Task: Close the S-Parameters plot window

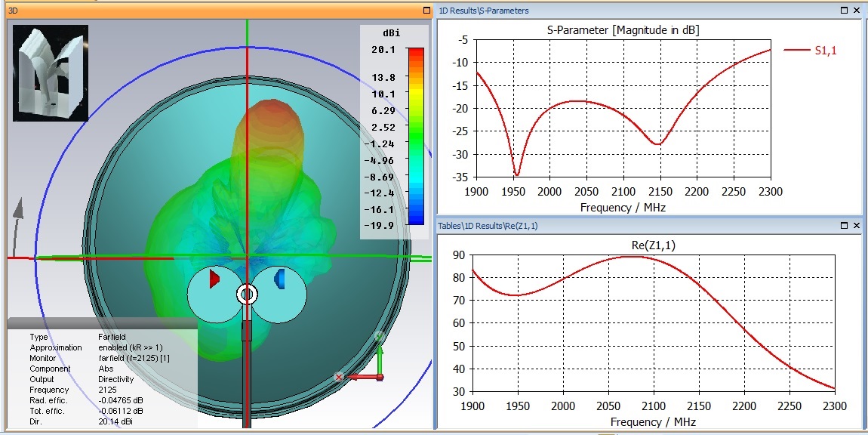Action: (857, 11)
